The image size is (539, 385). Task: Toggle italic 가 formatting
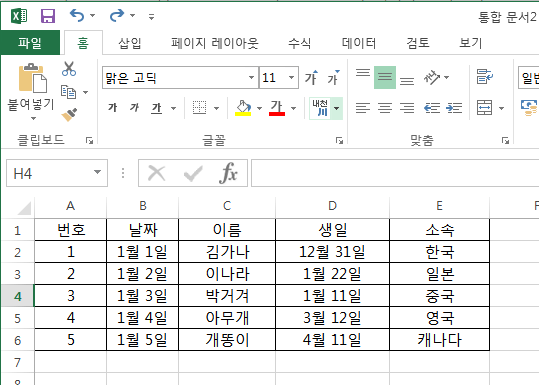134,108
